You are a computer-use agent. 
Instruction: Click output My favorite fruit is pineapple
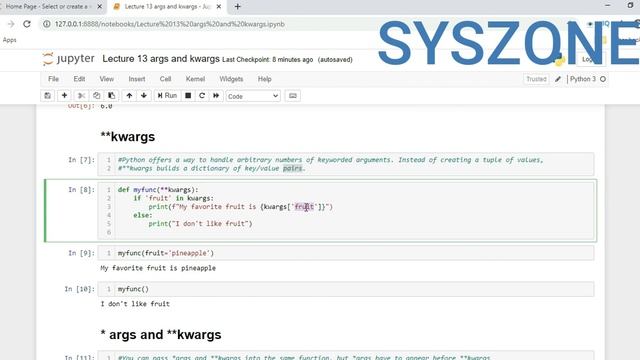click(158, 268)
